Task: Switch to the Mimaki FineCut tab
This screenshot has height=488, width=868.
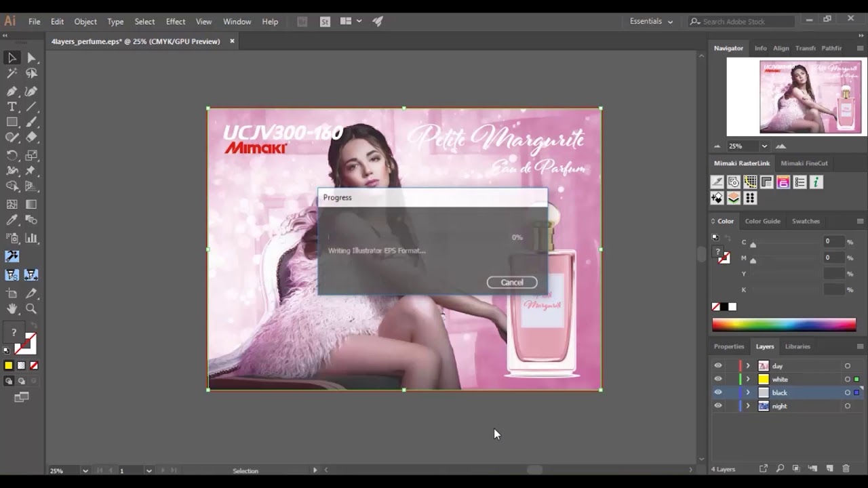Action: [804, 163]
